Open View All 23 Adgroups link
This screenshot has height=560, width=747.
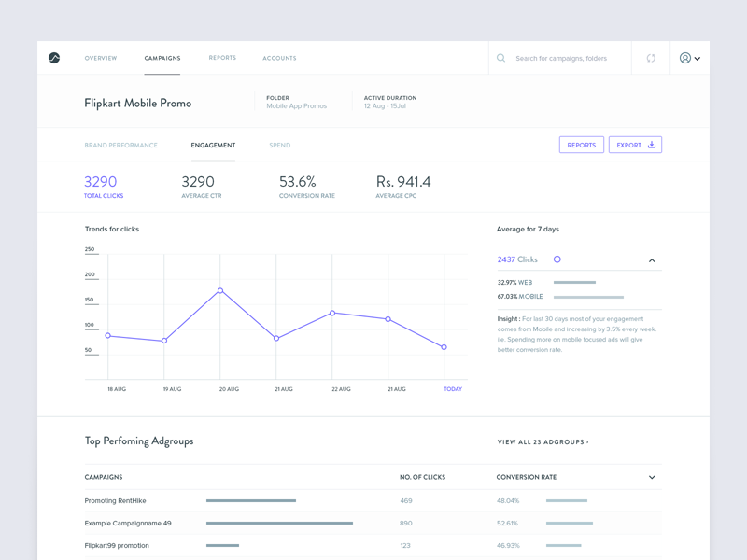pyautogui.click(x=543, y=441)
